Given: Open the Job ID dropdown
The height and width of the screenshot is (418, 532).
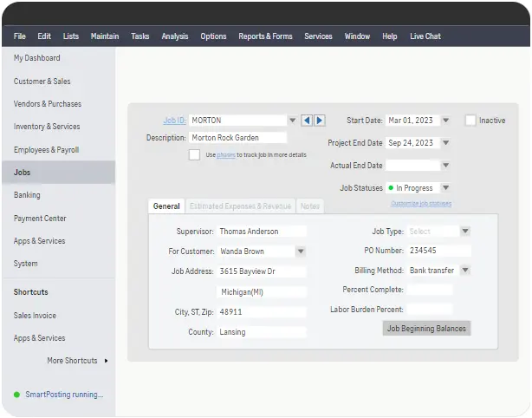Looking at the screenshot, I should [292, 121].
